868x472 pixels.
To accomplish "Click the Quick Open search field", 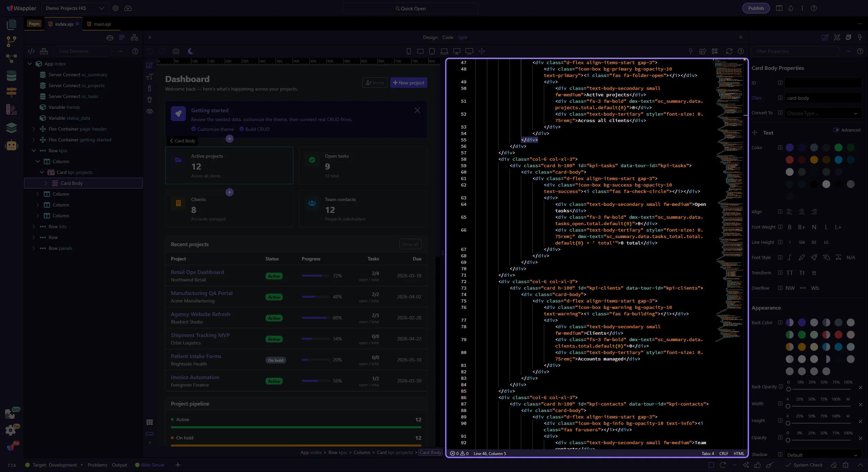I will 410,8.
